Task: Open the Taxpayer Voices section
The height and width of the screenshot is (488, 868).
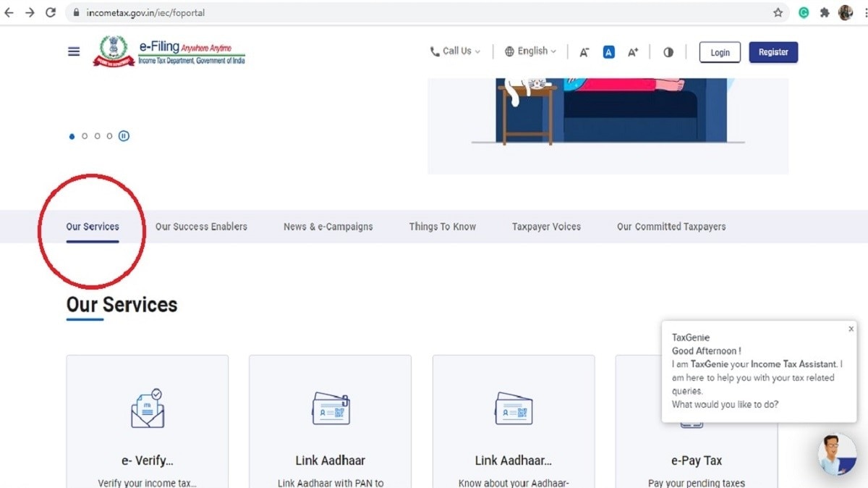Action: [546, 227]
